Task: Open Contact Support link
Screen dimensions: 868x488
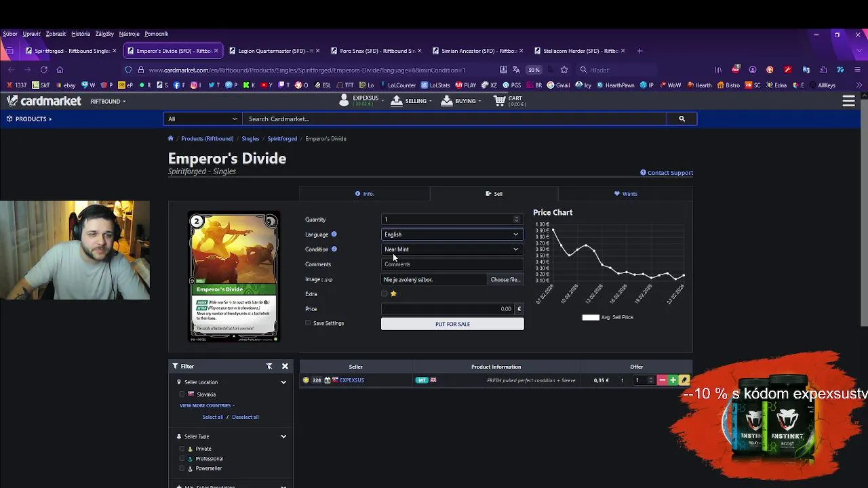Action: (x=667, y=173)
